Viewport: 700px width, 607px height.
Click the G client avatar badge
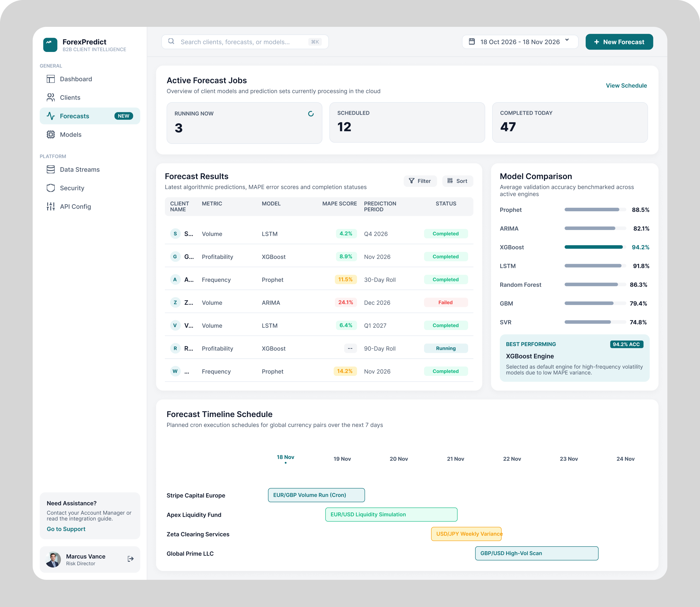pos(175,257)
